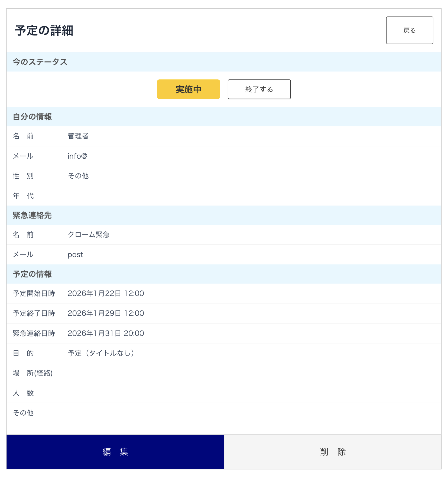
Task: Click the 場所(経路) field label
Action: click(33, 373)
